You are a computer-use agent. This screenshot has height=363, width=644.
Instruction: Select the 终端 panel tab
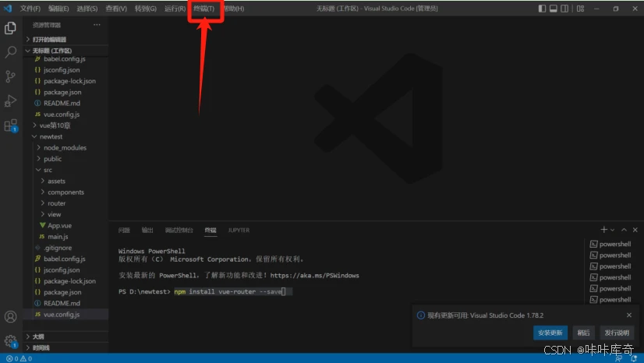[x=211, y=230]
